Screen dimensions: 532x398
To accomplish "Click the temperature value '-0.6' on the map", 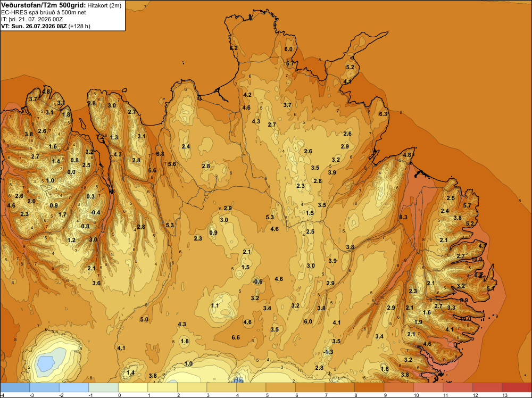I will [x=257, y=281].
